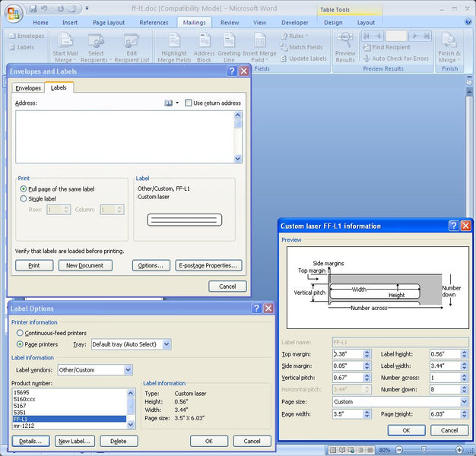The image size is (476, 456).
Task: Select Single label radio button
Action: tap(24, 198)
